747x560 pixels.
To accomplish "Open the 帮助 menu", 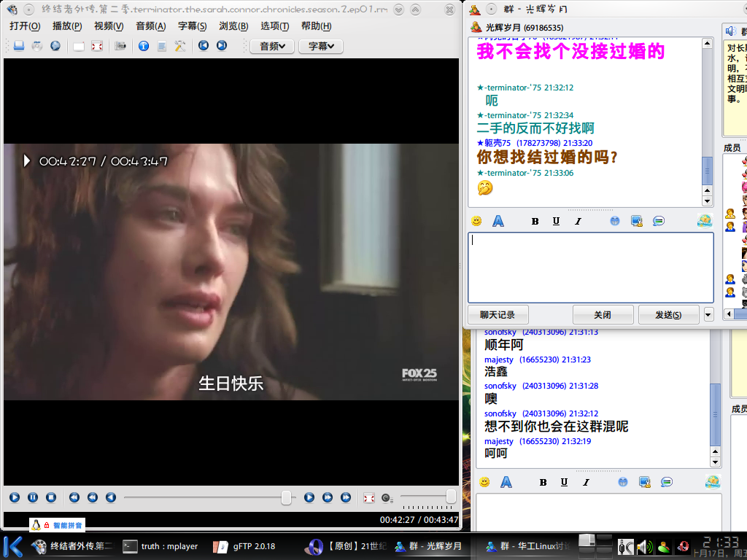I will click(317, 26).
